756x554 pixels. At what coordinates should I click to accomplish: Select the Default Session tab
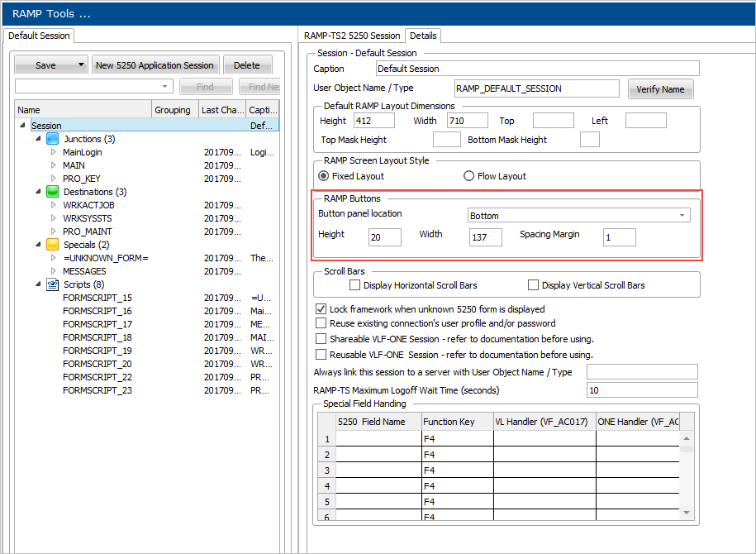tap(39, 36)
